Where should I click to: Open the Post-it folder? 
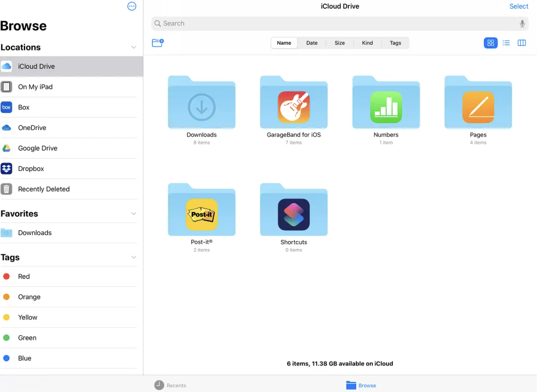click(201, 210)
